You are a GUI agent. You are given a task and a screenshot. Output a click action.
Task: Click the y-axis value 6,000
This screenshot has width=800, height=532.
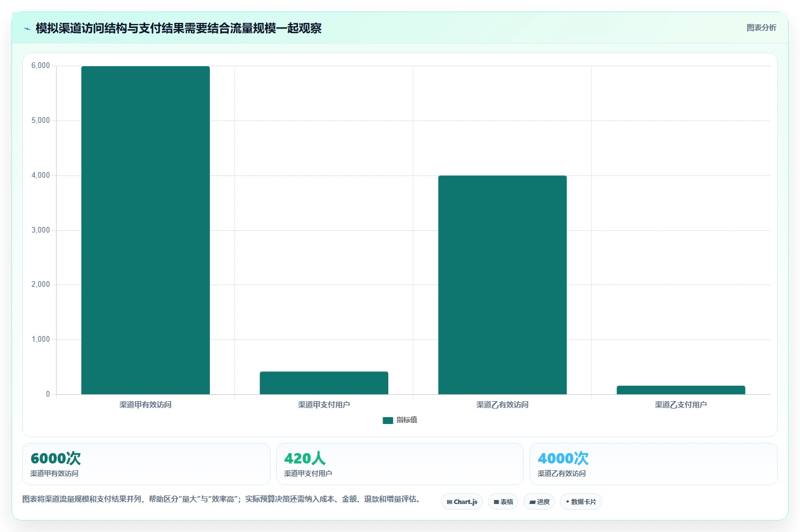pos(41,66)
